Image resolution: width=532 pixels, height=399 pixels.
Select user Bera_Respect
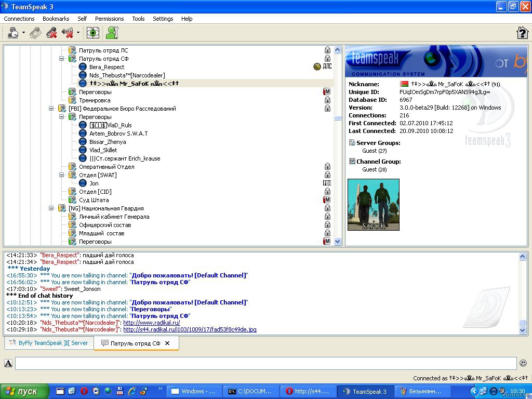pyautogui.click(x=107, y=67)
